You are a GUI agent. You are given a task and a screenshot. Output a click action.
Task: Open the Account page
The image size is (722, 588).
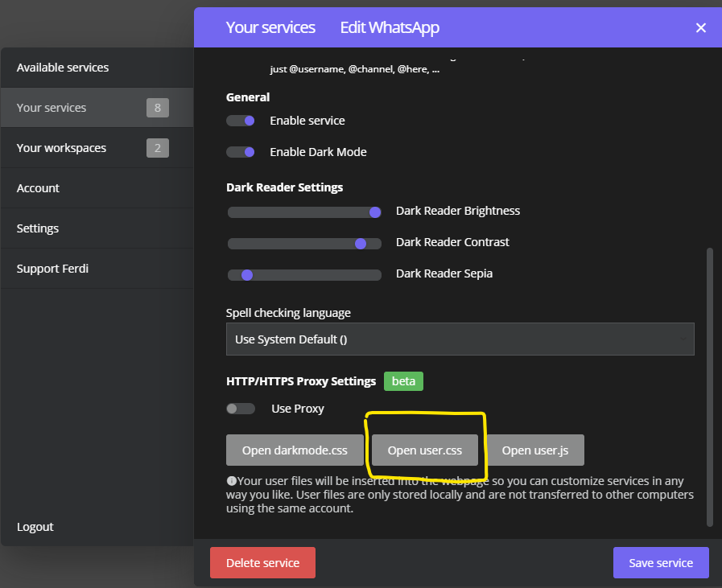click(x=97, y=188)
